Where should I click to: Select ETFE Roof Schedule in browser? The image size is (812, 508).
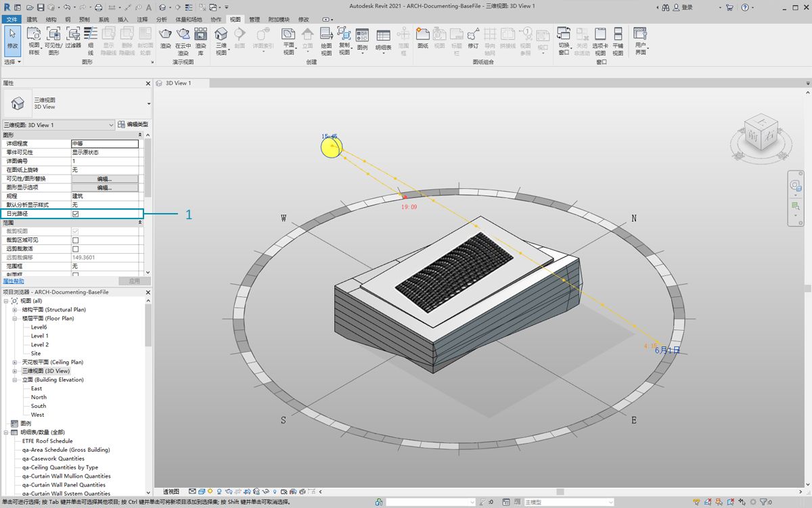pyautogui.click(x=47, y=441)
